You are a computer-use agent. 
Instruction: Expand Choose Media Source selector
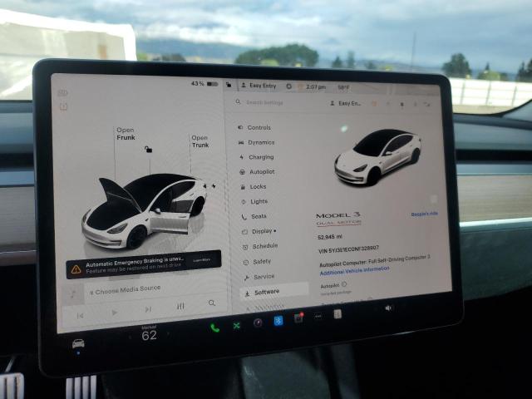126,290
